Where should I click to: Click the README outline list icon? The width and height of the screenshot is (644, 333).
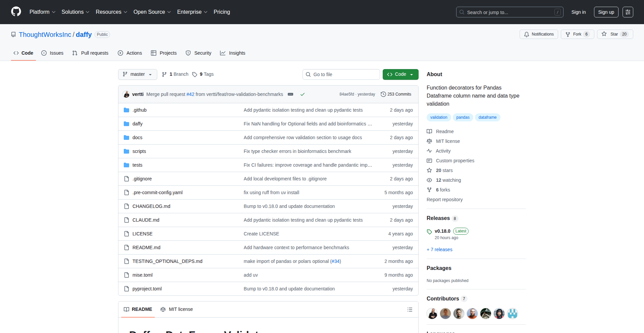point(410,309)
